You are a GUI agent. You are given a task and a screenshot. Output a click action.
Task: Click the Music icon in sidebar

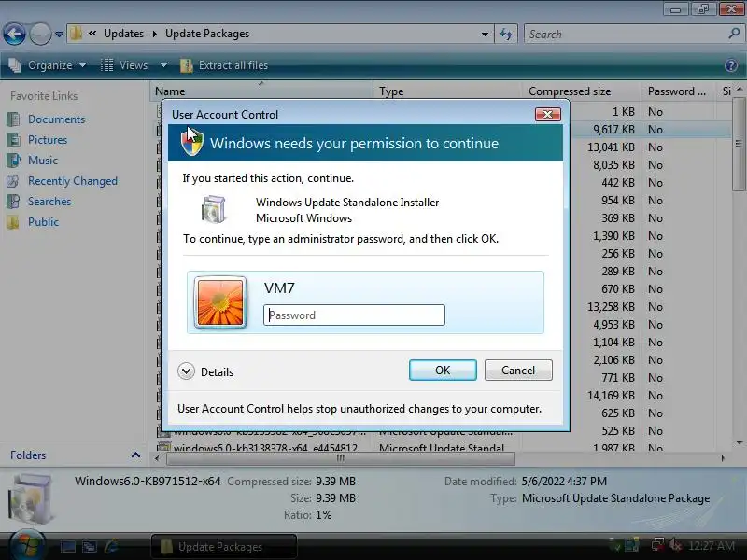(13, 160)
